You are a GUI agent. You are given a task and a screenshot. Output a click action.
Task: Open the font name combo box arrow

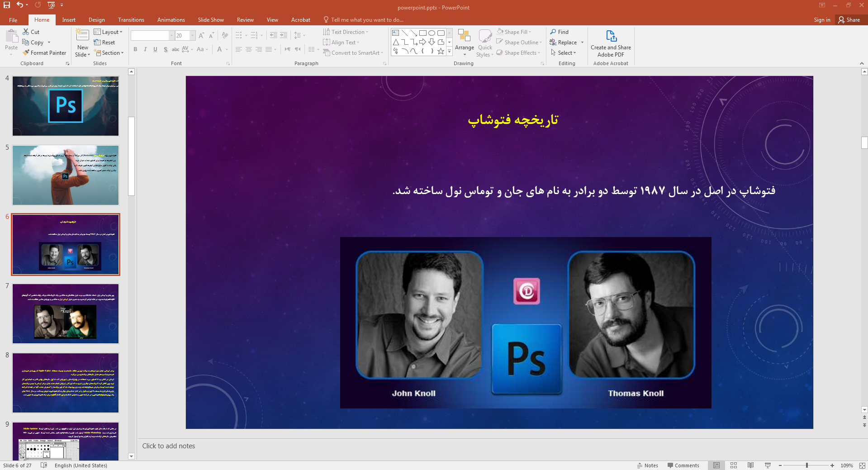coord(171,35)
